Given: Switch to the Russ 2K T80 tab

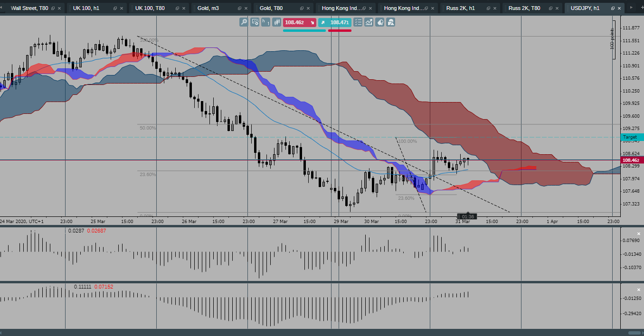Looking at the screenshot, I should tap(524, 8).
